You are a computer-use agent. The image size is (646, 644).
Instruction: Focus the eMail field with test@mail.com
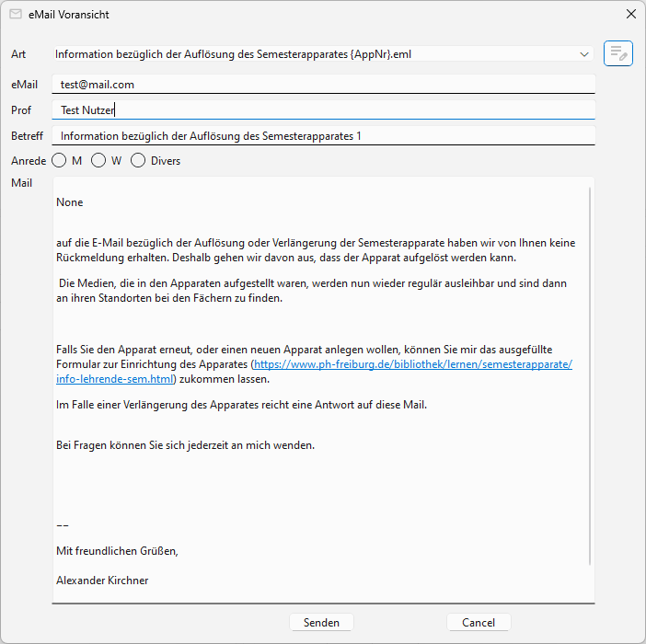322,84
